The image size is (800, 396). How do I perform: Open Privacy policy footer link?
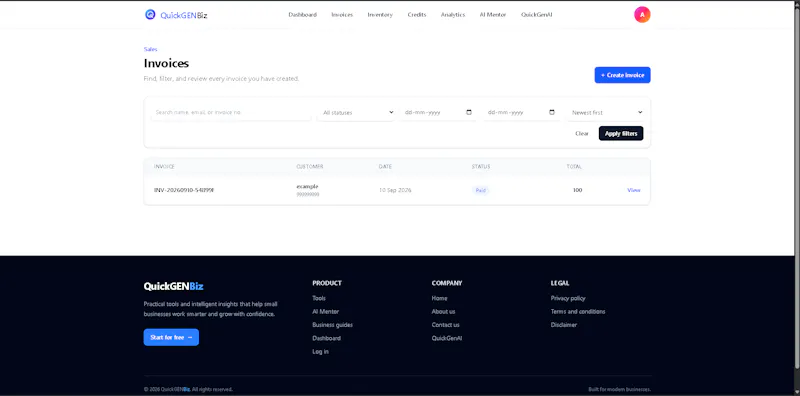[x=568, y=298]
